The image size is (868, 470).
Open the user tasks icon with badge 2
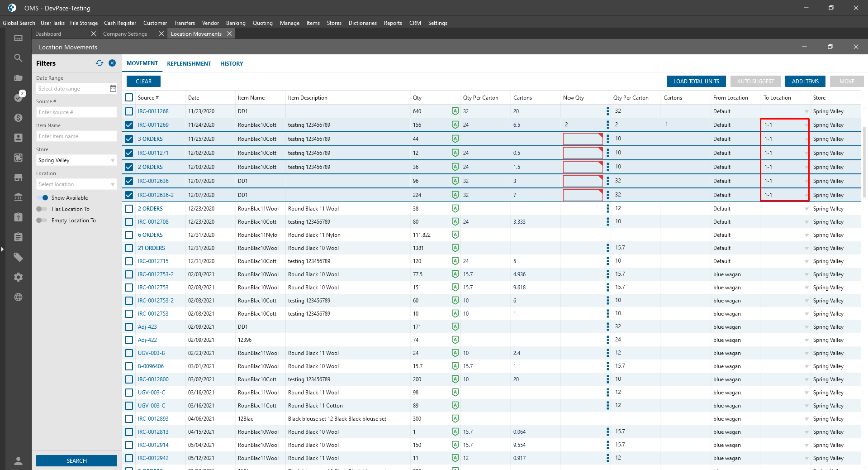pos(18,97)
